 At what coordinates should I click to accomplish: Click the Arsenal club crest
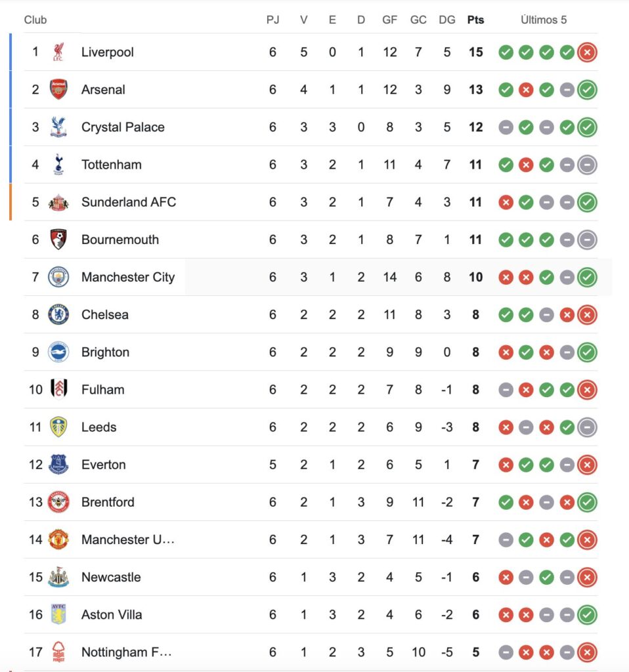click(59, 89)
